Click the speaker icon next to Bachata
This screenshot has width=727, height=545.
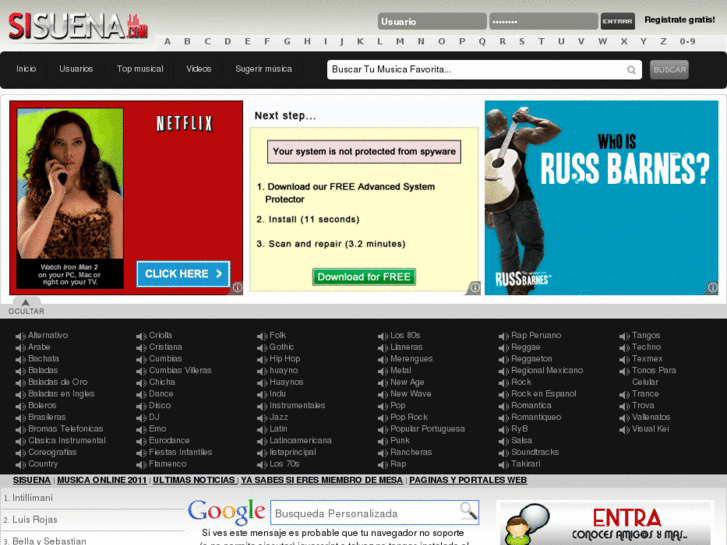(20, 359)
